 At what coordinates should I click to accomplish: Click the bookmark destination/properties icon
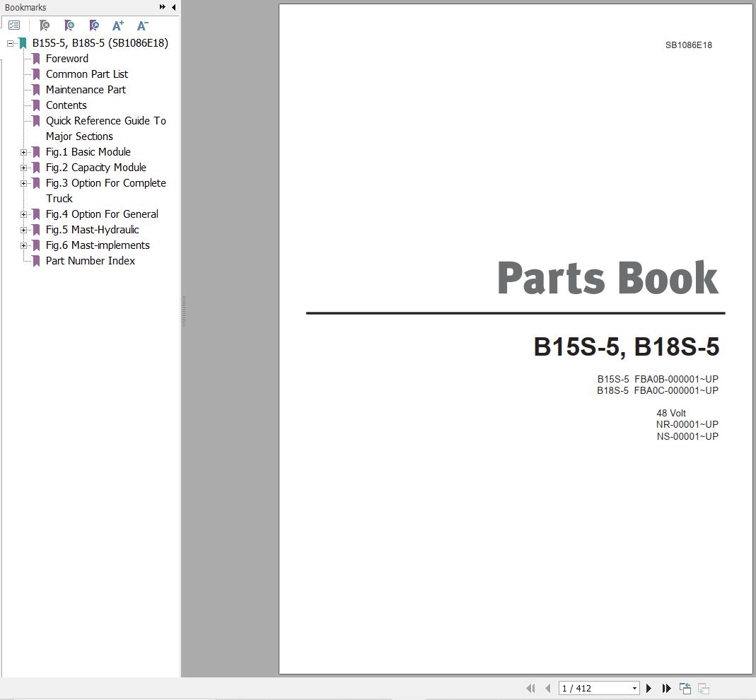(x=94, y=25)
